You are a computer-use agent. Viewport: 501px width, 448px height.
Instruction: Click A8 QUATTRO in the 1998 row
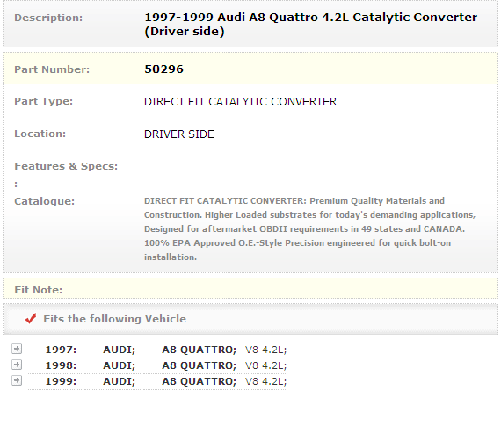(x=199, y=365)
